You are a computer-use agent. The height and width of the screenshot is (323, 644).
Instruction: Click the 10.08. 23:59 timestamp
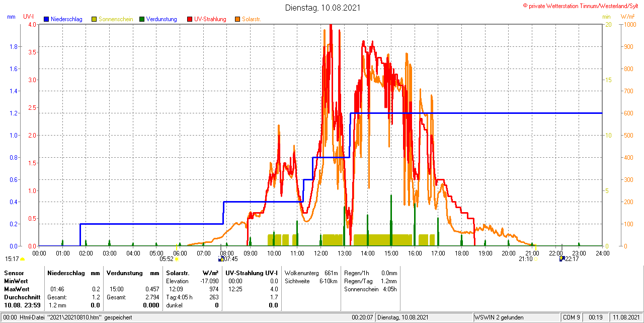point(22,305)
